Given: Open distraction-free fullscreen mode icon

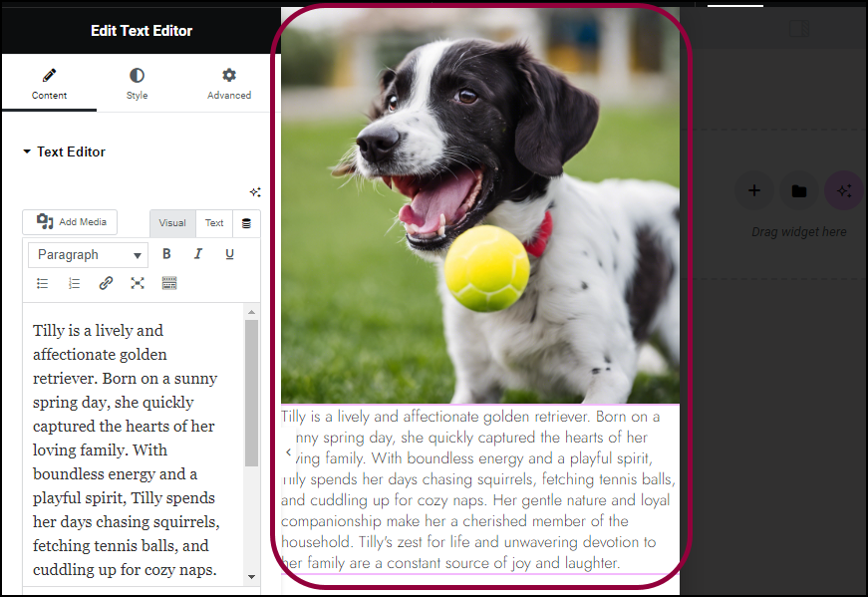Looking at the screenshot, I should [138, 283].
